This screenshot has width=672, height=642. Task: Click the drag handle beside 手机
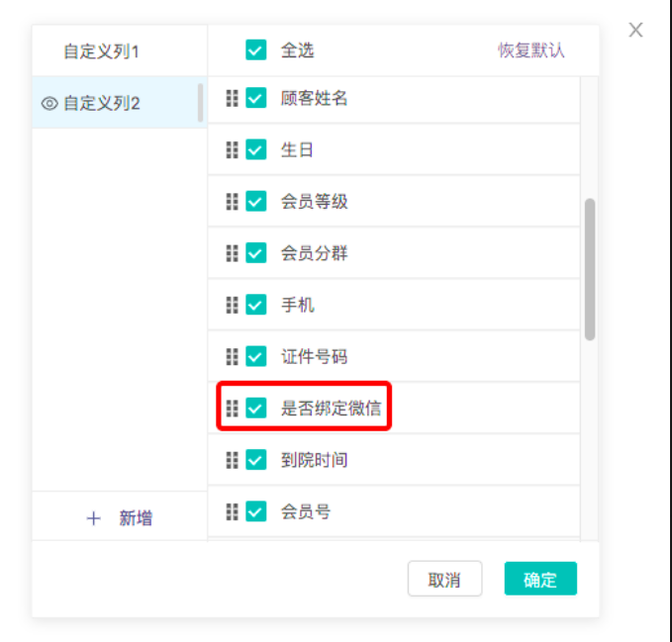tap(232, 305)
